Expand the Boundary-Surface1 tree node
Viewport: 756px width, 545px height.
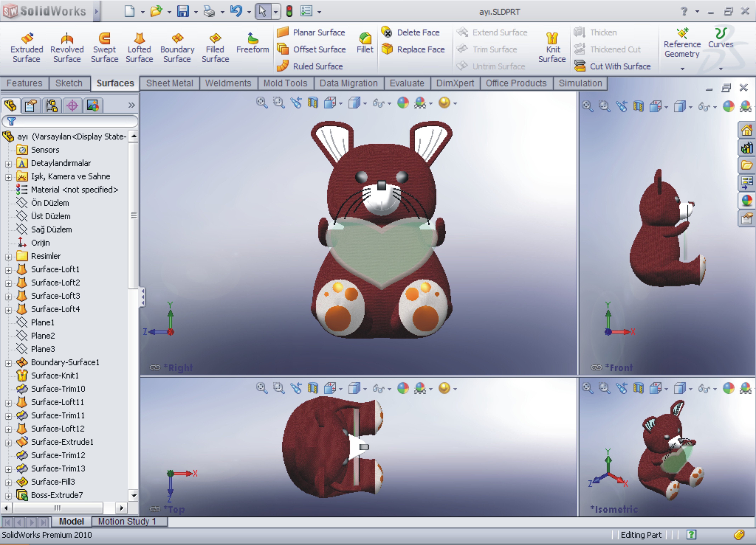(x=8, y=363)
